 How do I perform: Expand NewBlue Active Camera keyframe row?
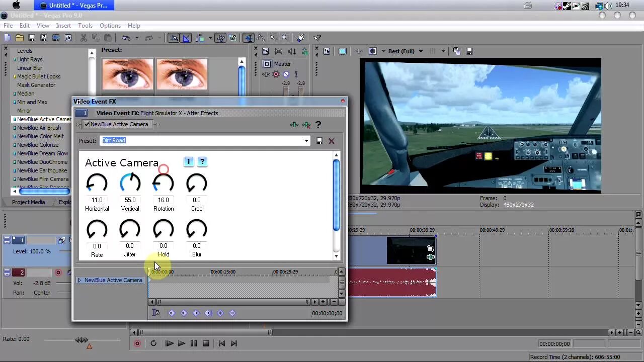pyautogui.click(x=79, y=280)
